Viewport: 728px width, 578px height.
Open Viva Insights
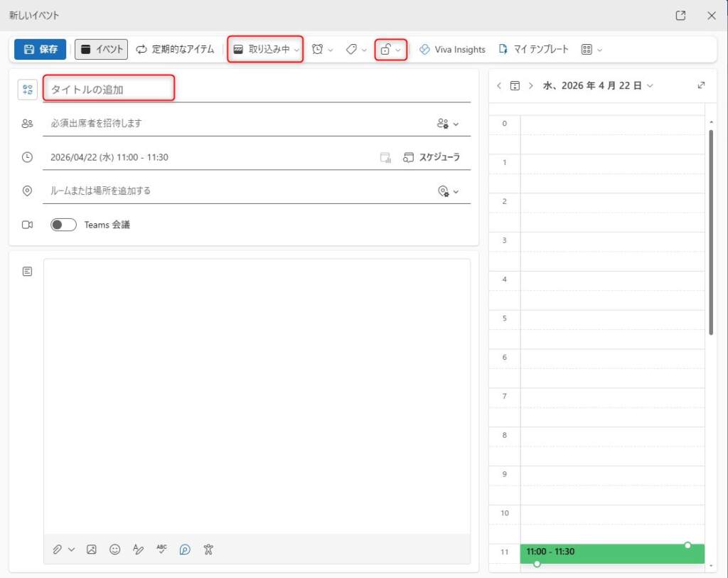pos(452,49)
